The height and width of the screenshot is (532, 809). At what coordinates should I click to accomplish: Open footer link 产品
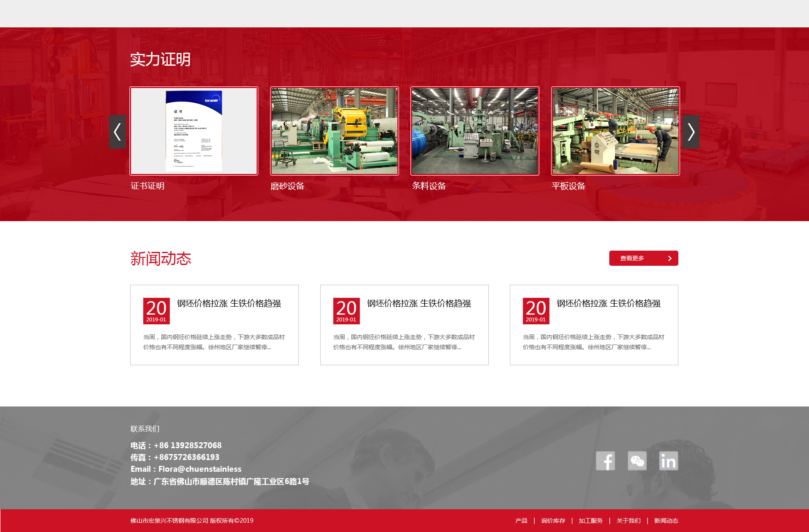(x=521, y=521)
